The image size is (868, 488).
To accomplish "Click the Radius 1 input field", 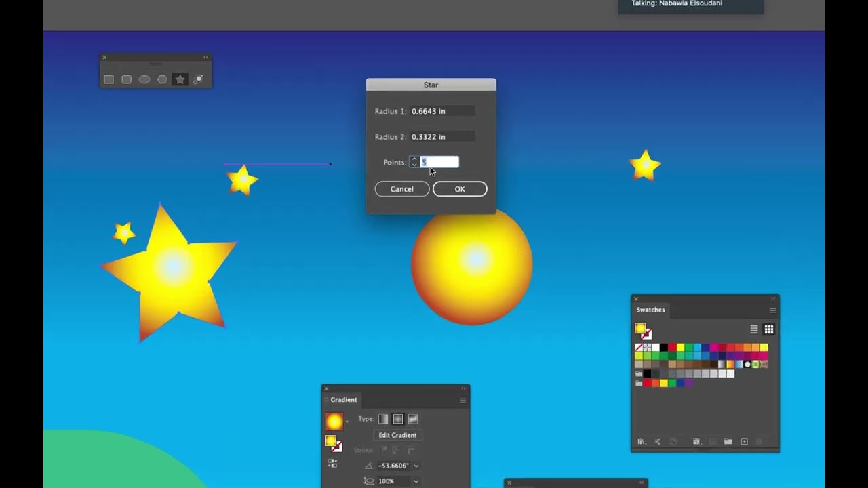I will tap(442, 111).
